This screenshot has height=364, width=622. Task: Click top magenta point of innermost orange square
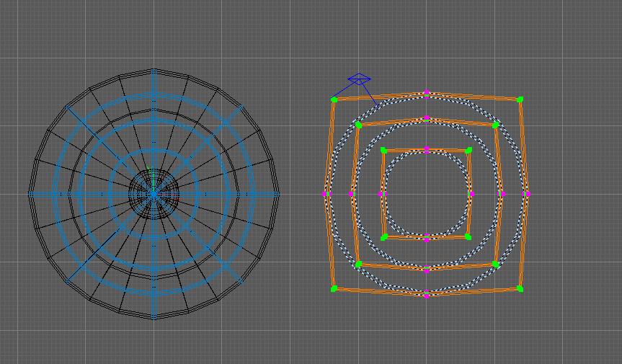[x=427, y=149]
